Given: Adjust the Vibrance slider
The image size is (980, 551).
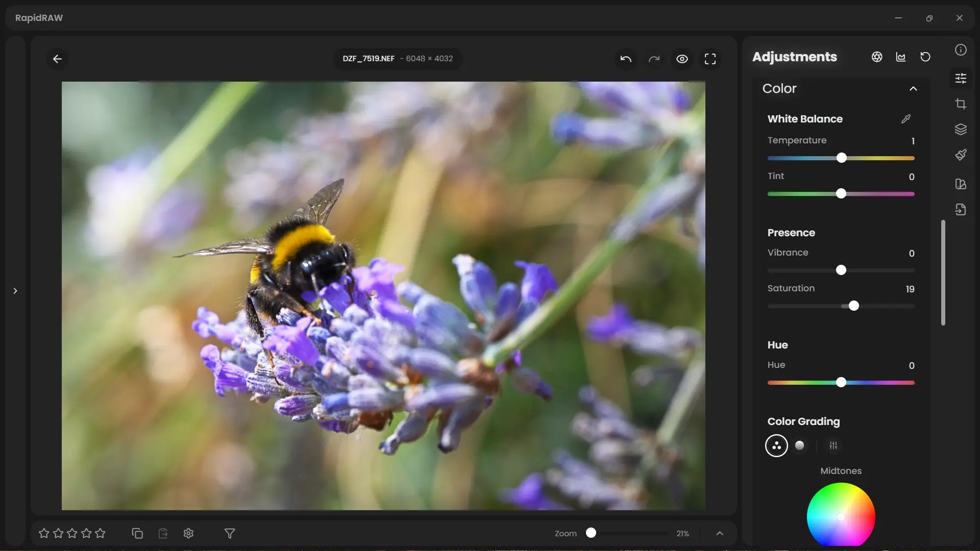Looking at the screenshot, I should click(x=841, y=270).
